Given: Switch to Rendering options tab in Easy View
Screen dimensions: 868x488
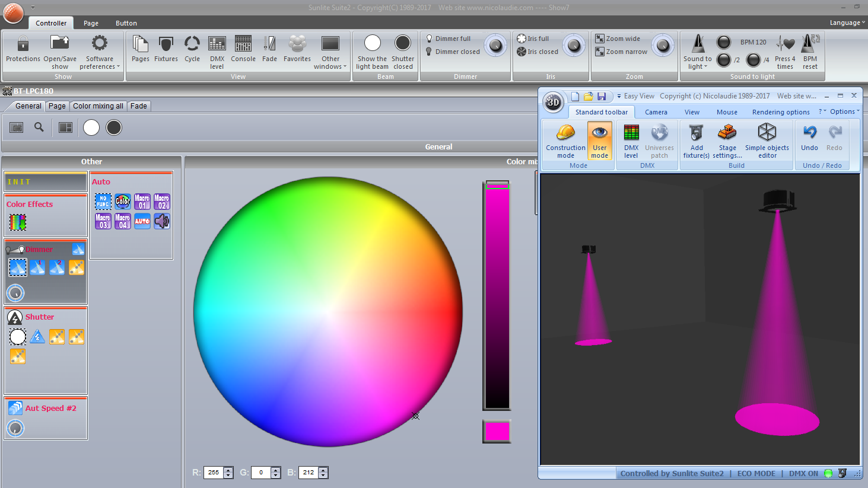Looking at the screenshot, I should click(781, 112).
